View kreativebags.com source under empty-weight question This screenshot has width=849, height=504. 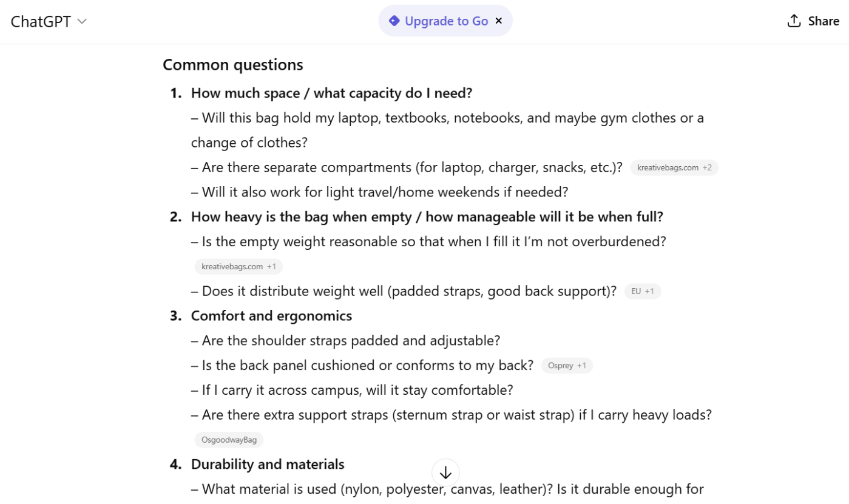pos(231,266)
